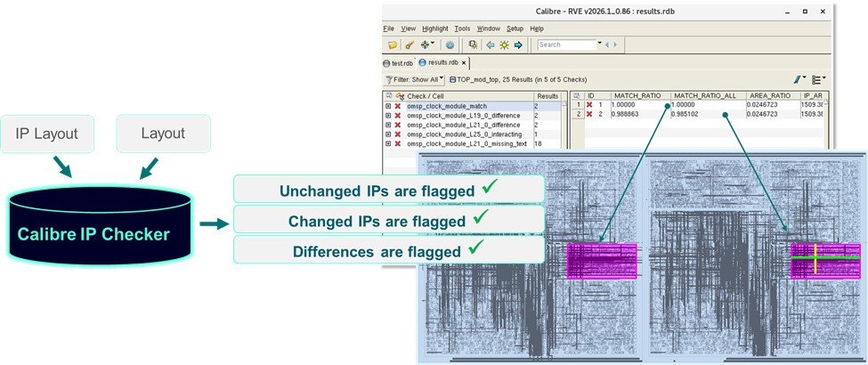
Task: Select result row number 2
Action: point(578,114)
